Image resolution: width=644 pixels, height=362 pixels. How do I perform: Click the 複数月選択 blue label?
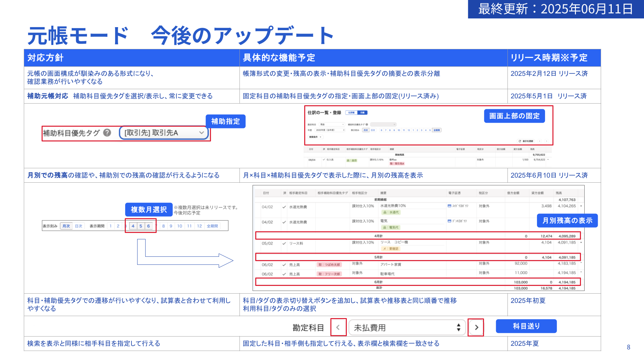(149, 209)
